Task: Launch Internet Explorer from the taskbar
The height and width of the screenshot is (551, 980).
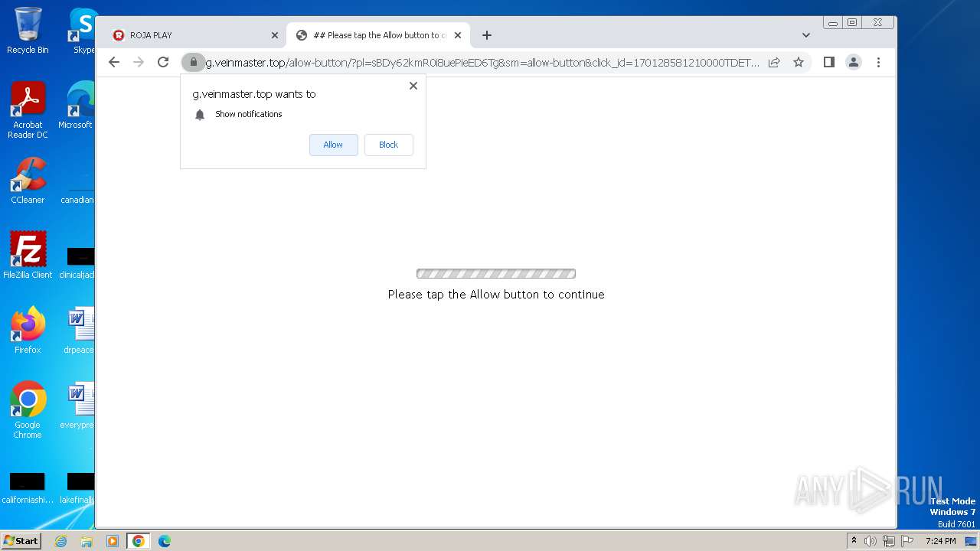Action: 60,541
